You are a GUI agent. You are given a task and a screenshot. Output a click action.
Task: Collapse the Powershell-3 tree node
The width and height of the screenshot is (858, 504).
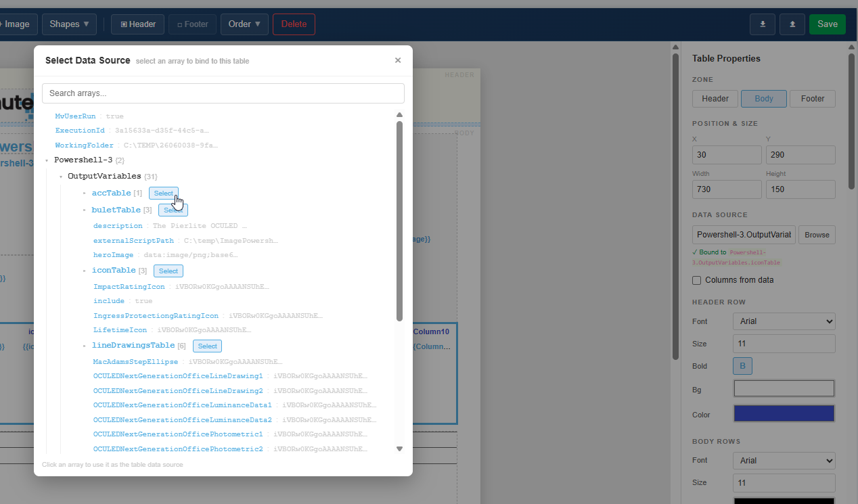(x=47, y=160)
